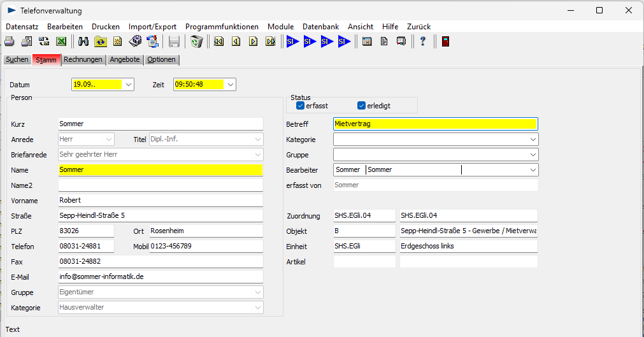
Task: Open the Datum dropdown
Action: click(x=129, y=85)
